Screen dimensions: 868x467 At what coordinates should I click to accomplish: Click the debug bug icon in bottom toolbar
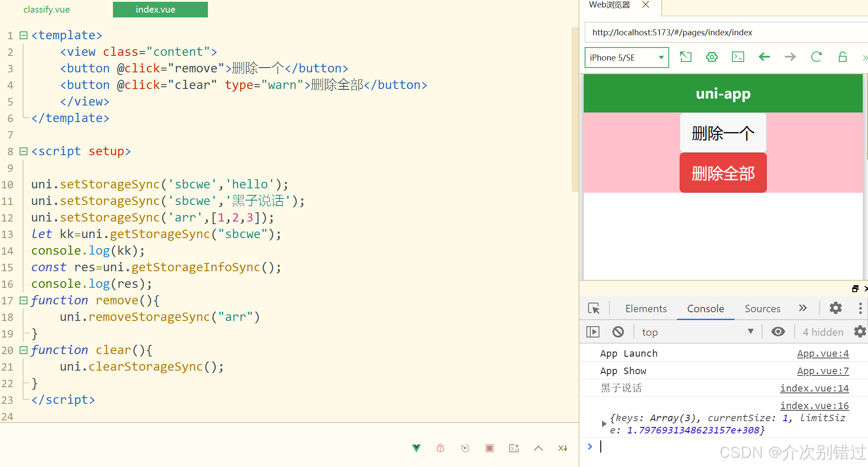click(x=441, y=448)
